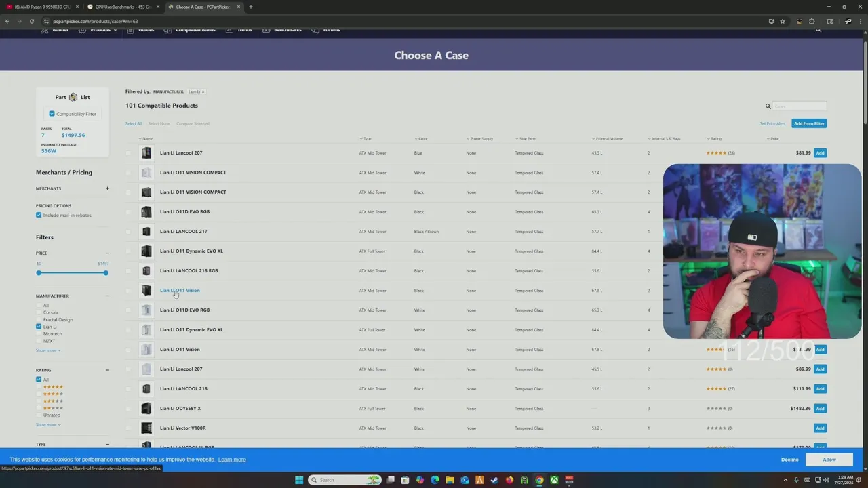This screenshot has height=488, width=868.
Task: Click the price slider maximum handle
Action: pyautogui.click(x=106, y=273)
